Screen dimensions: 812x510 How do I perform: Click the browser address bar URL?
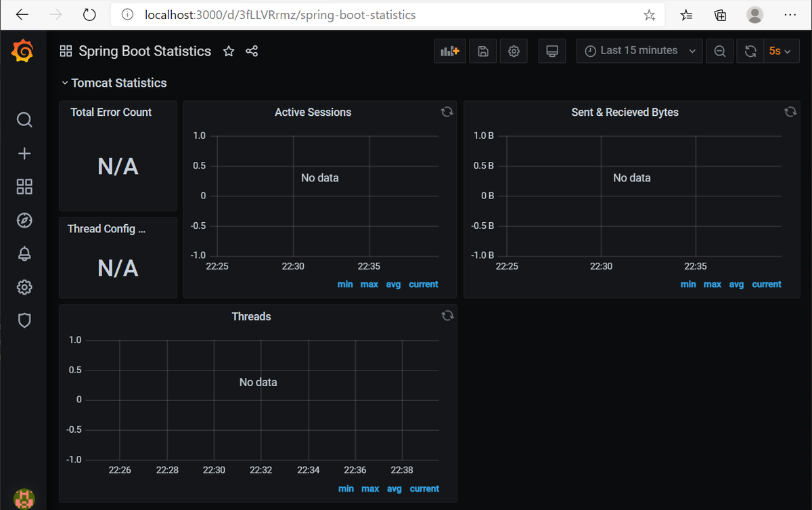point(280,14)
